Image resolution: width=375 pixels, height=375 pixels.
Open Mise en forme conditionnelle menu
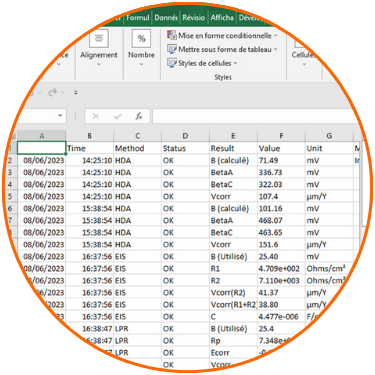coord(222,35)
